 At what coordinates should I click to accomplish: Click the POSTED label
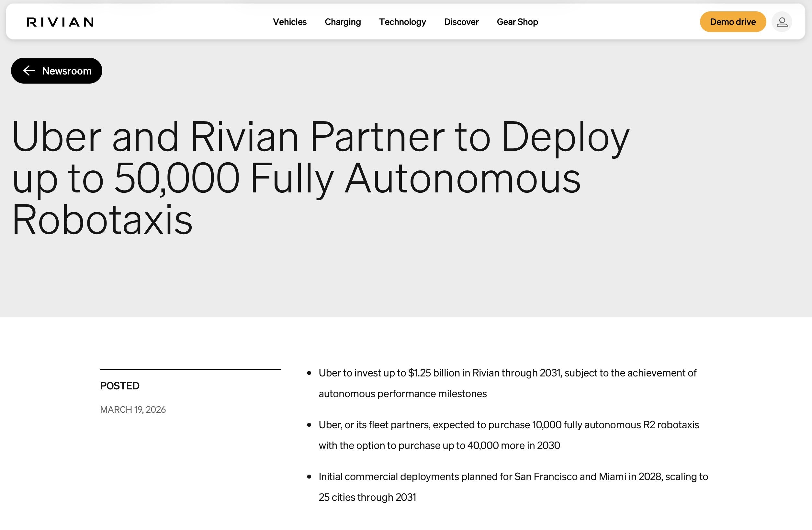point(120,386)
